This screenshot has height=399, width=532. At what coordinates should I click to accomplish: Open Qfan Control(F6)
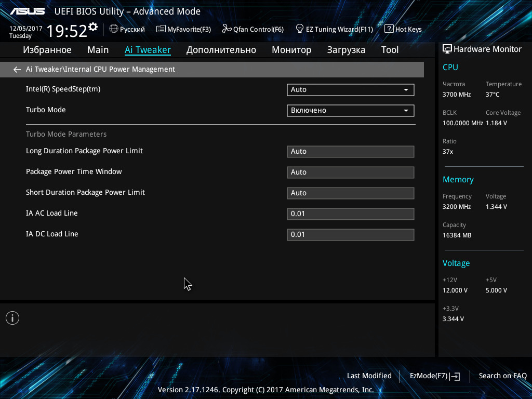tap(253, 29)
